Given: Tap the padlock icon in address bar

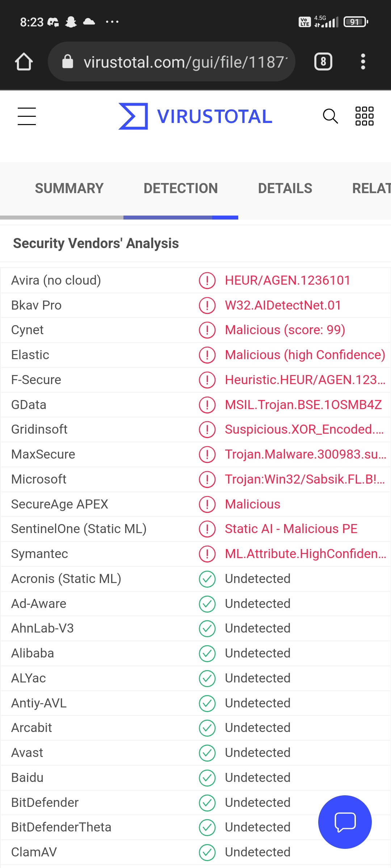Looking at the screenshot, I should pyautogui.click(x=68, y=61).
